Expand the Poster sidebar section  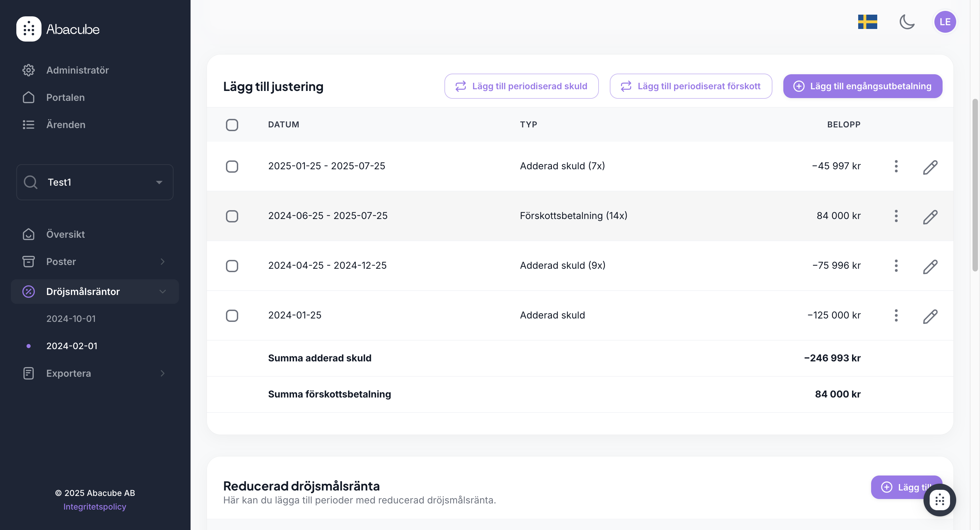coord(95,262)
